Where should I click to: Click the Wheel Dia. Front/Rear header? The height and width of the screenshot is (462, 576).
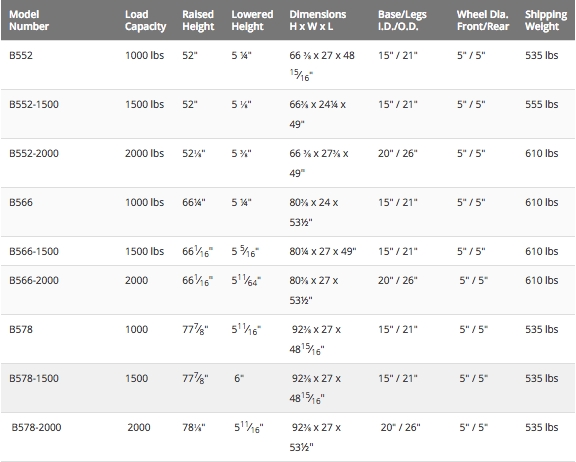coord(483,20)
